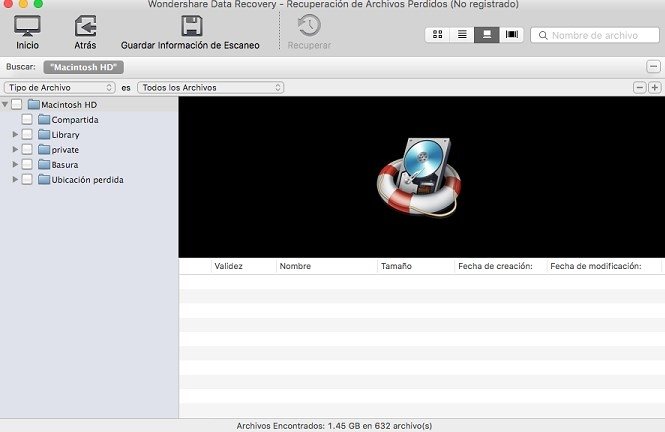
Task: Sort by Nombre column header
Action: [327, 266]
